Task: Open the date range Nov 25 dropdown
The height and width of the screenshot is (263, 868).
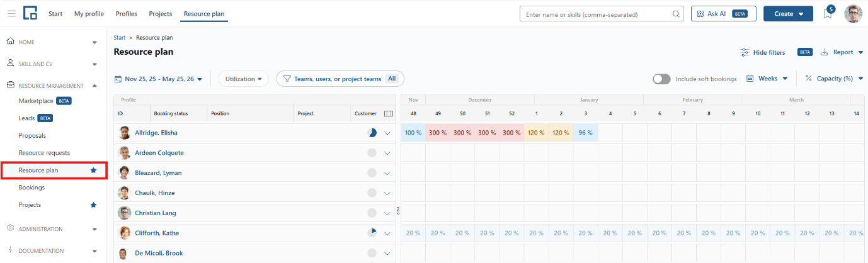Action: click(x=159, y=79)
